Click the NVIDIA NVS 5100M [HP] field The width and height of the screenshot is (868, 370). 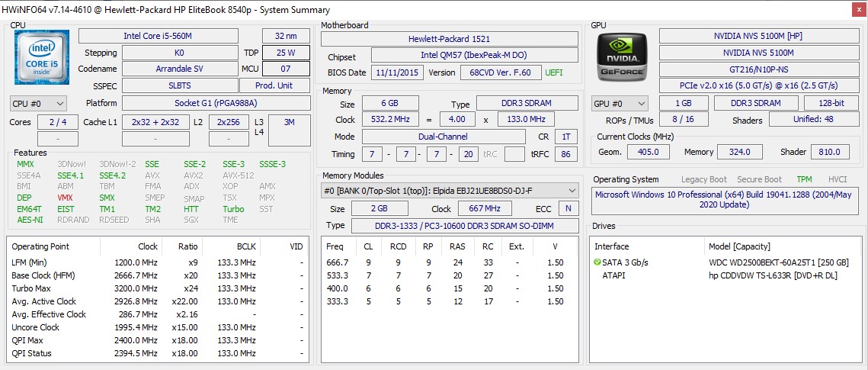[757, 36]
